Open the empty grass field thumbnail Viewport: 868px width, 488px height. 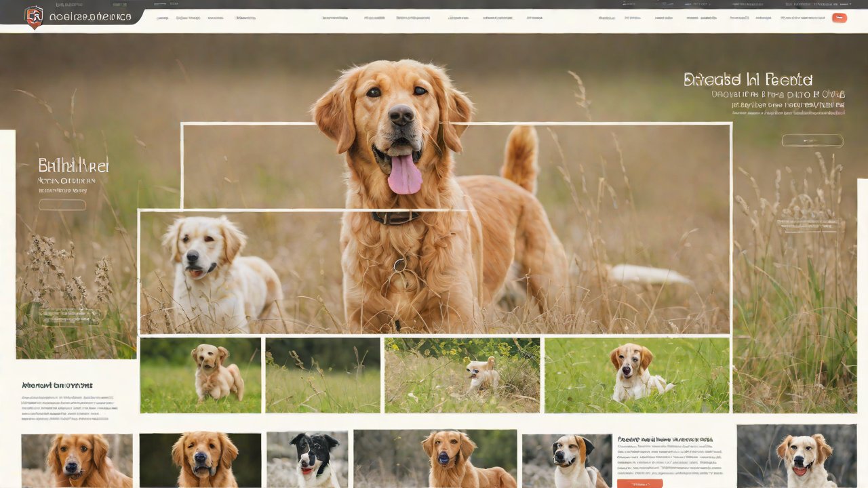[x=323, y=375]
